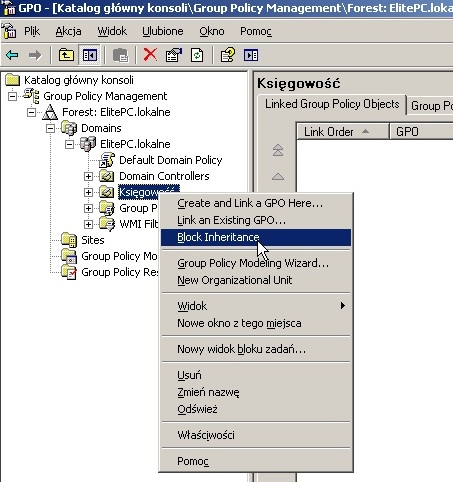This screenshot has height=482, width=453.
Task: Click the Domain Controllers OU icon
Action: 107,176
